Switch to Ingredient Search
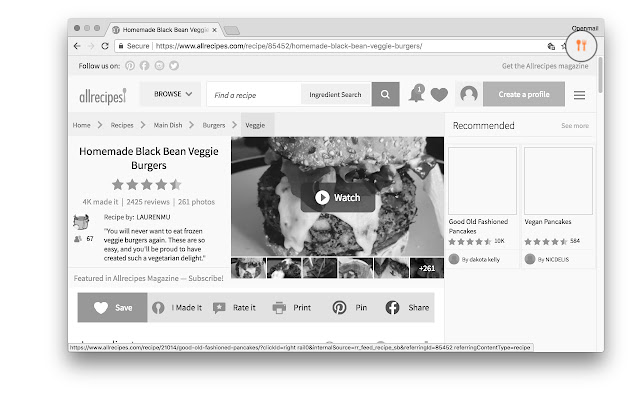This screenshot has width=640, height=400. click(336, 95)
